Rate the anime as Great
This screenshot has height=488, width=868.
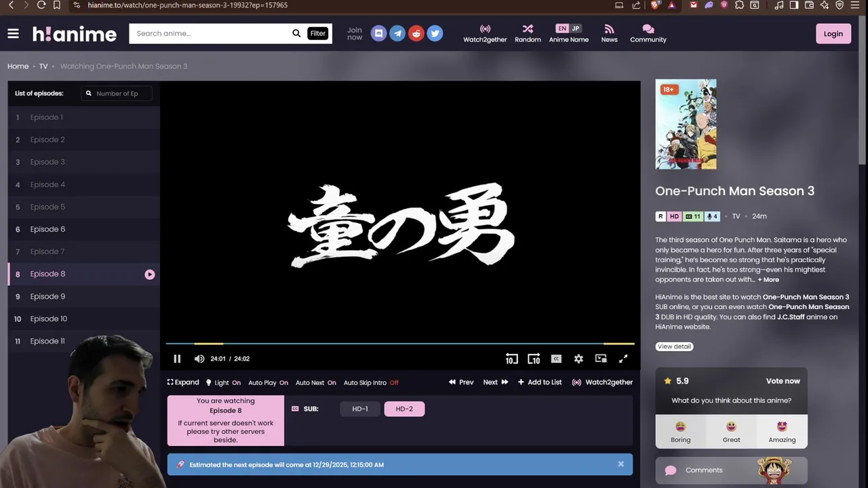731,431
